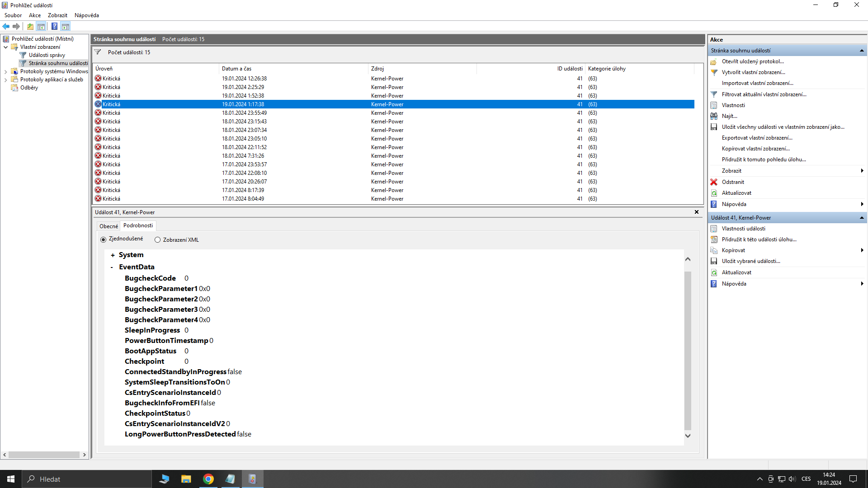Viewport: 868px width, 488px height.
Task: Collapse the Stránka souhrnu událostí actions section
Action: 862,51
